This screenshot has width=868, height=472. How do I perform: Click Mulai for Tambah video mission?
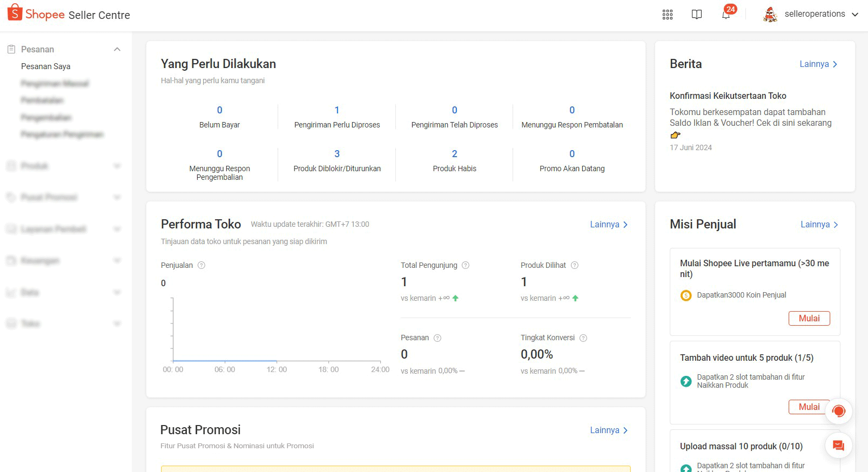(809, 407)
